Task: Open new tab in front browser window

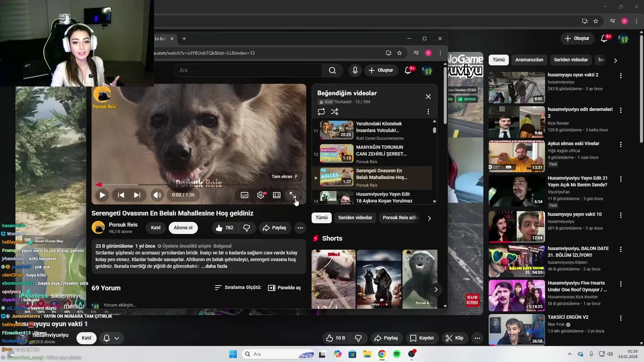Action: coord(184,39)
